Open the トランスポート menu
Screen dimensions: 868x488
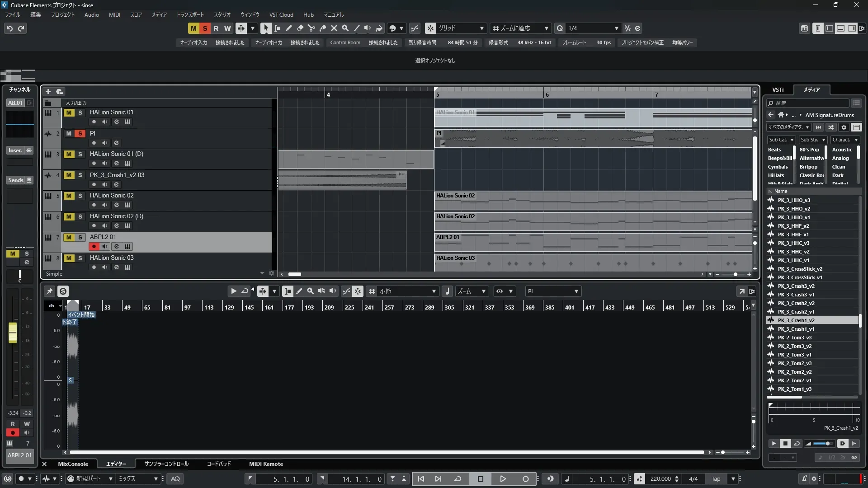tap(190, 14)
